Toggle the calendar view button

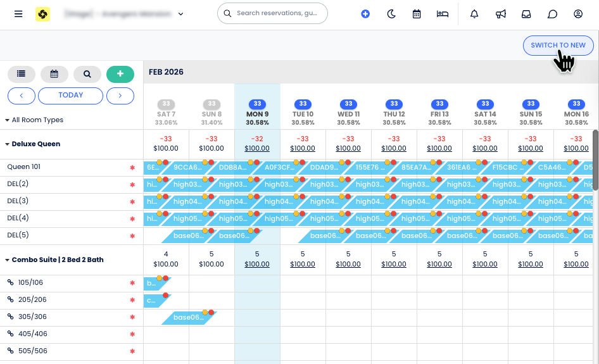click(x=54, y=74)
